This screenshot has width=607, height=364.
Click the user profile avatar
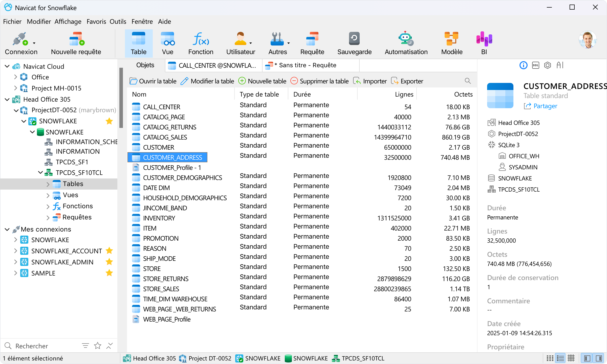588,39
